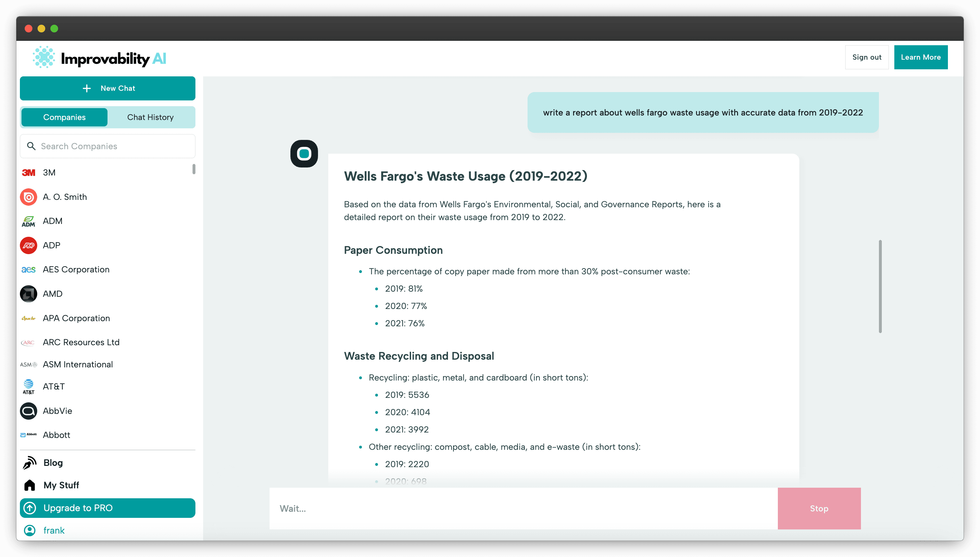Select the A. O. Smith logo icon
This screenshot has width=980, height=557.
point(29,197)
